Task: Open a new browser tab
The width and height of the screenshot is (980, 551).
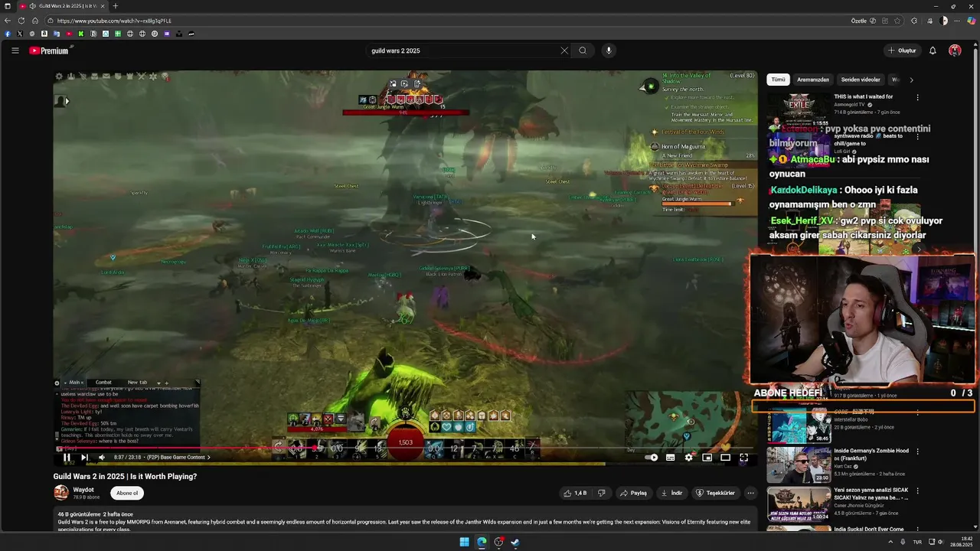Action: tap(115, 6)
